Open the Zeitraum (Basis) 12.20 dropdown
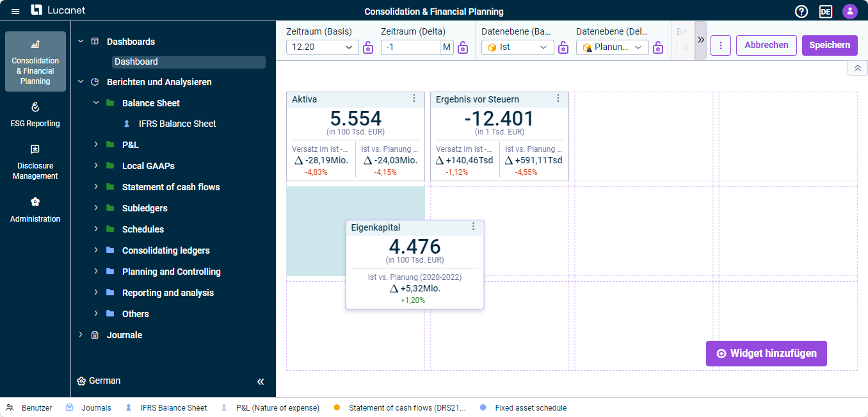This screenshot has height=417, width=868. tap(323, 47)
